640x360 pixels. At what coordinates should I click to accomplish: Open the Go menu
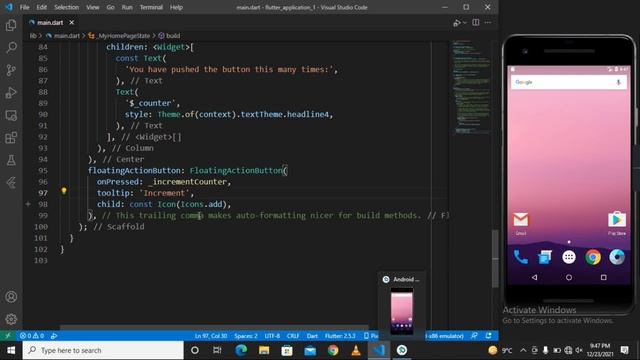[x=111, y=7]
